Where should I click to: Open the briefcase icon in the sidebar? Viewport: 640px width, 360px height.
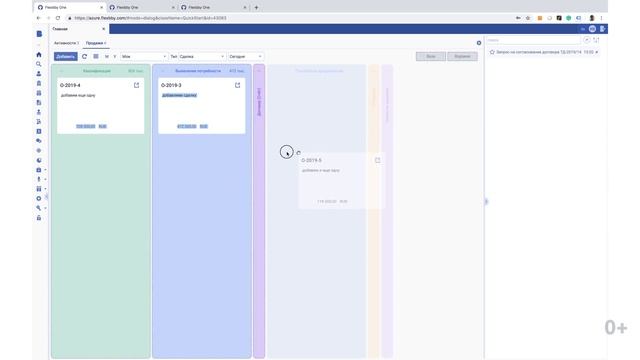tap(39, 170)
